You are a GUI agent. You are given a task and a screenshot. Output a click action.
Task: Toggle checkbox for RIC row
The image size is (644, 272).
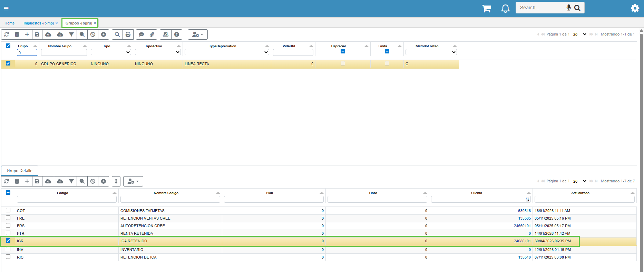click(8, 257)
